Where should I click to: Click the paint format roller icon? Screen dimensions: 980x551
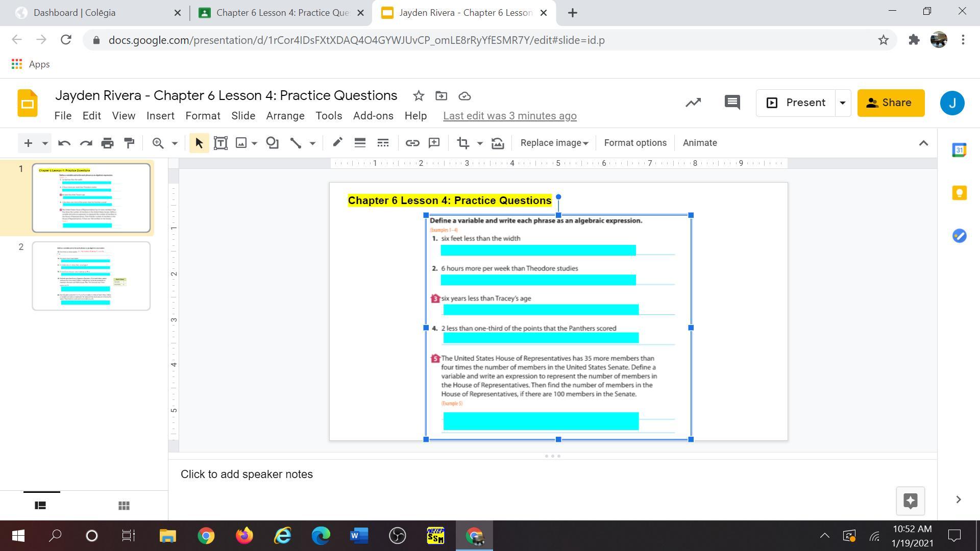tap(129, 143)
